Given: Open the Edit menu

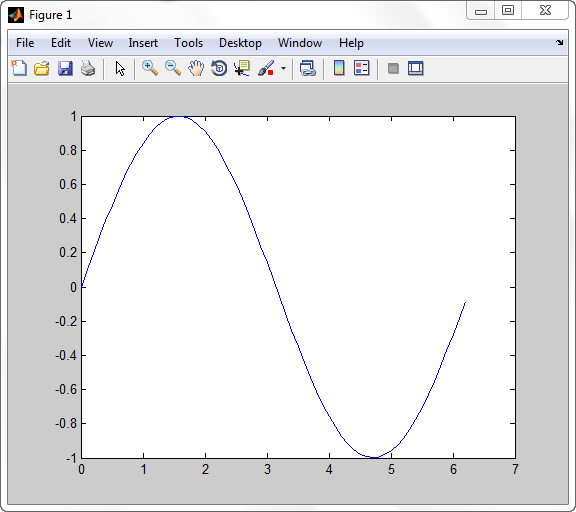Looking at the screenshot, I should click(x=61, y=43).
